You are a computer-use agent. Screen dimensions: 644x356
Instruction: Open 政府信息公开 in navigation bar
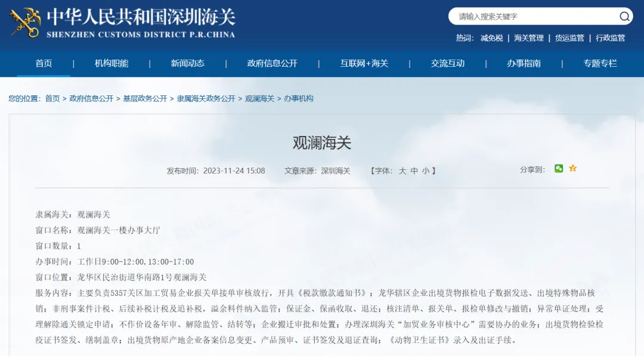[x=273, y=63]
